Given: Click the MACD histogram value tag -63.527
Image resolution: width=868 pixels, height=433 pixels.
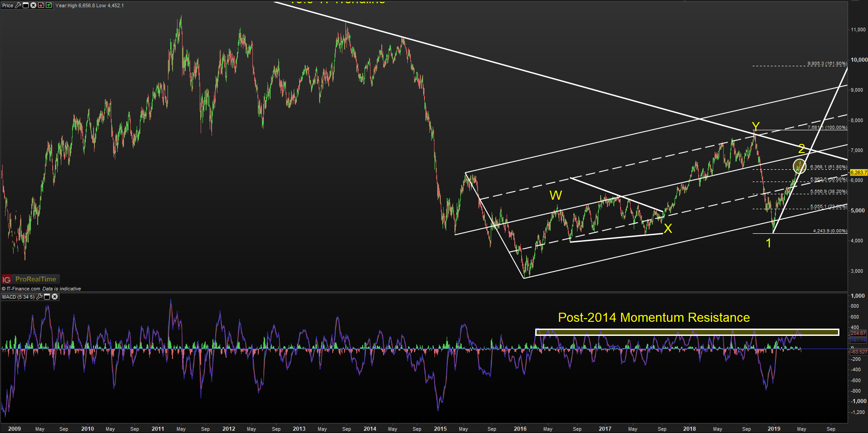Looking at the screenshot, I should coord(858,352).
